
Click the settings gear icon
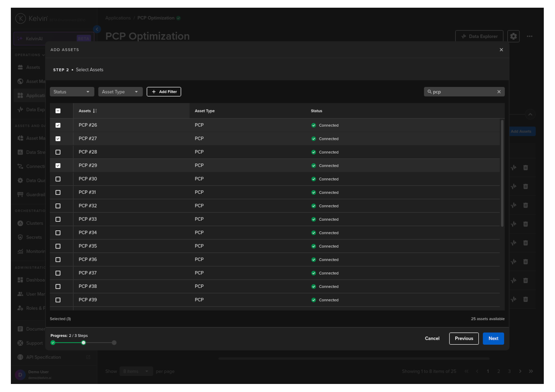point(513,36)
